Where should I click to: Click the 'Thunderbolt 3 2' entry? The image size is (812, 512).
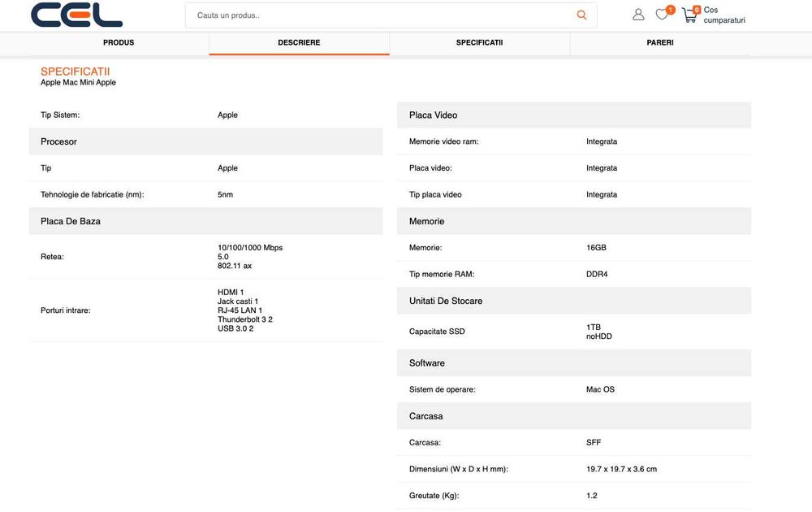coord(245,319)
